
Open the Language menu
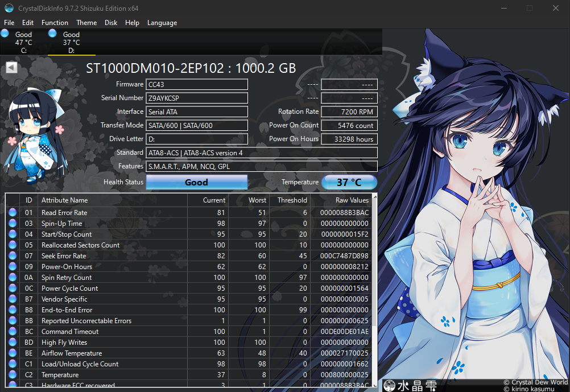tap(162, 23)
